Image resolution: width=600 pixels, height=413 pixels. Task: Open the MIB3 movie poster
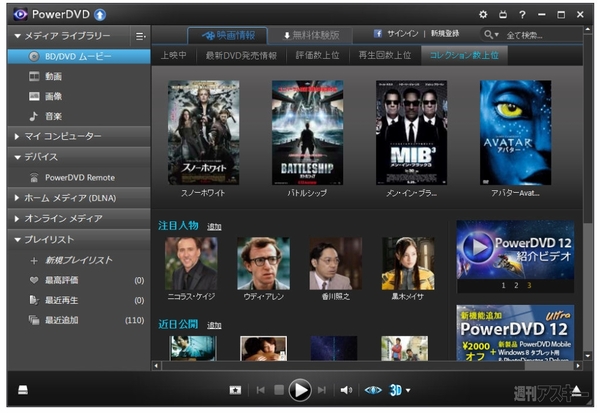point(411,132)
